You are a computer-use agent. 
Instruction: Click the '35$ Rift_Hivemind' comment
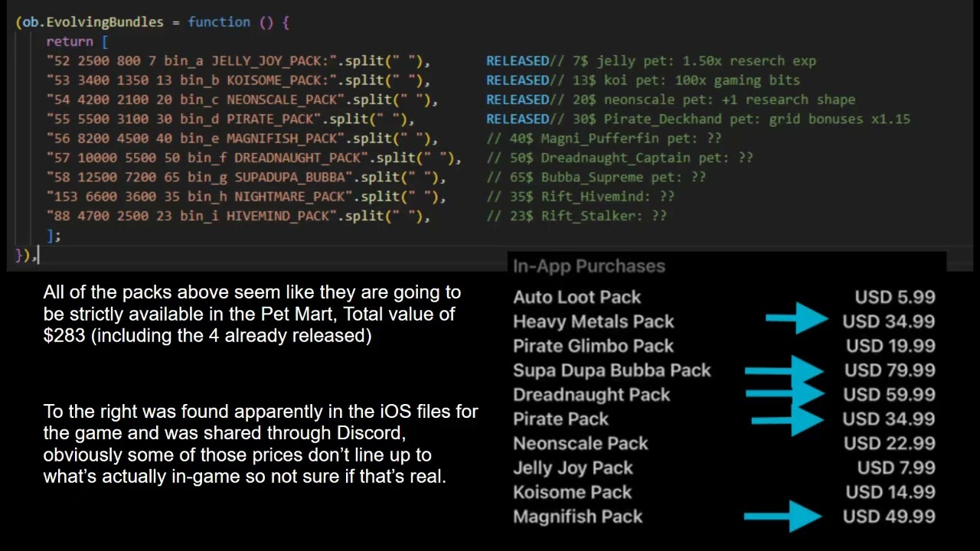[580, 197]
